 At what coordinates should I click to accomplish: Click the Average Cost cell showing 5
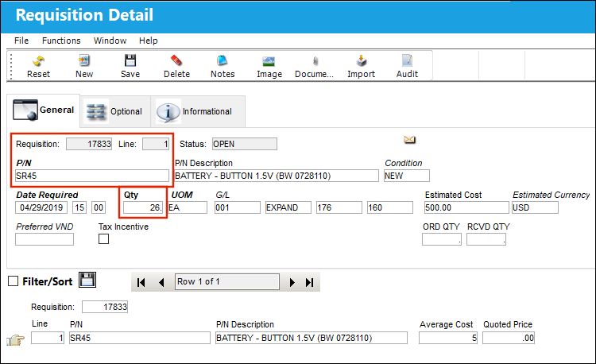click(448, 338)
